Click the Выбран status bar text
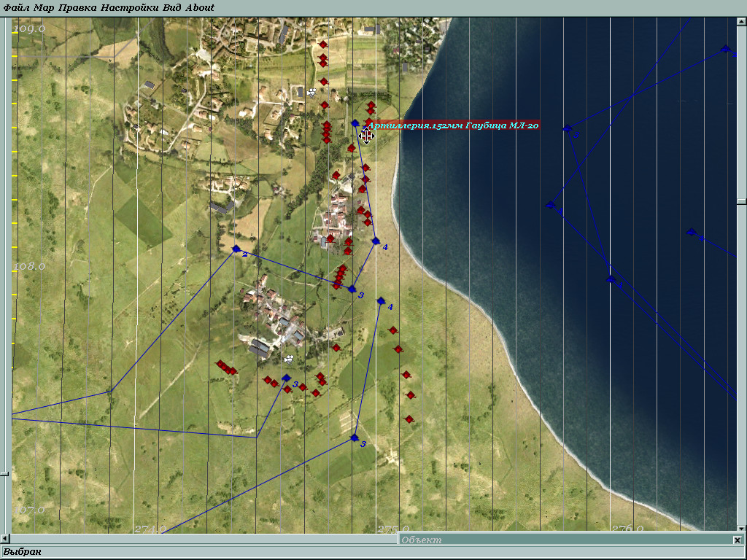747x560 pixels. tap(23, 552)
